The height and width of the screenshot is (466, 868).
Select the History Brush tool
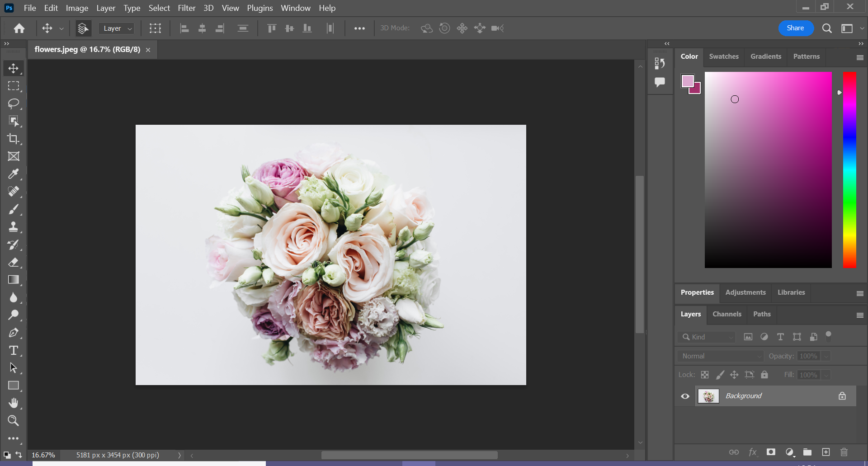tap(14, 245)
